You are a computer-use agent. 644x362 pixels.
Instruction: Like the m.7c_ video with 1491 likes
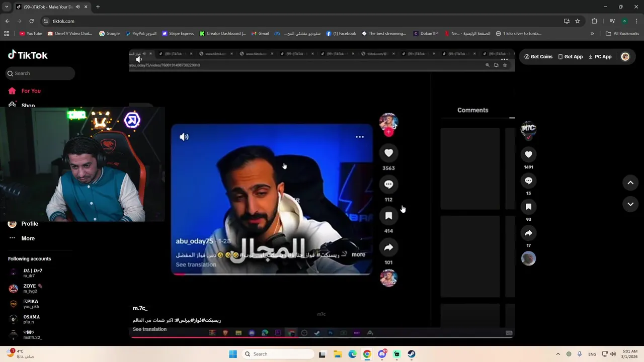(528, 154)
